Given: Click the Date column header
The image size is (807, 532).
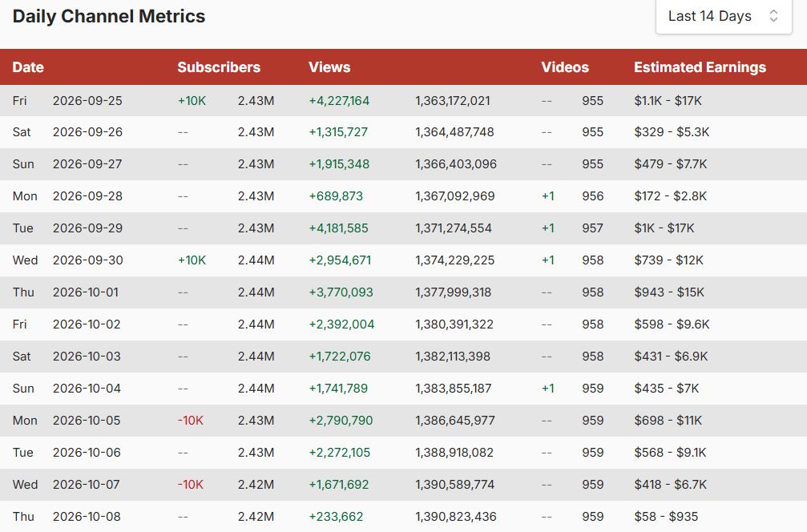Looking at the screenshot, I should [28, 67].
